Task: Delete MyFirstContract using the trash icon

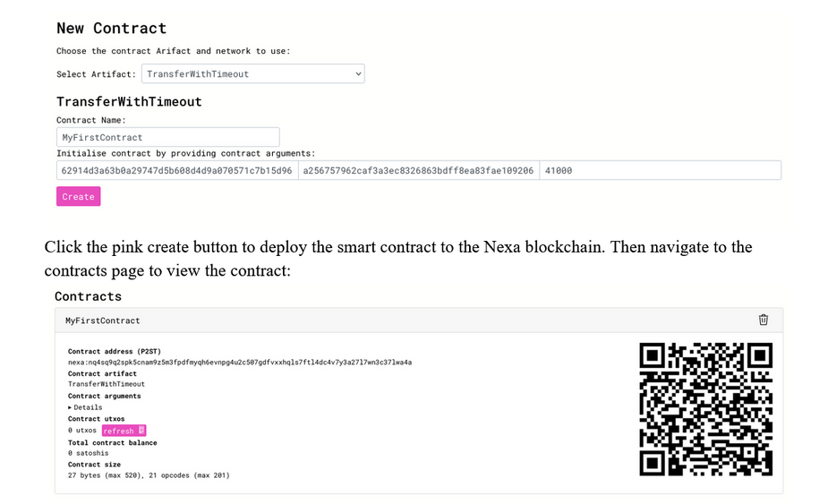Action: coord(763,320)
